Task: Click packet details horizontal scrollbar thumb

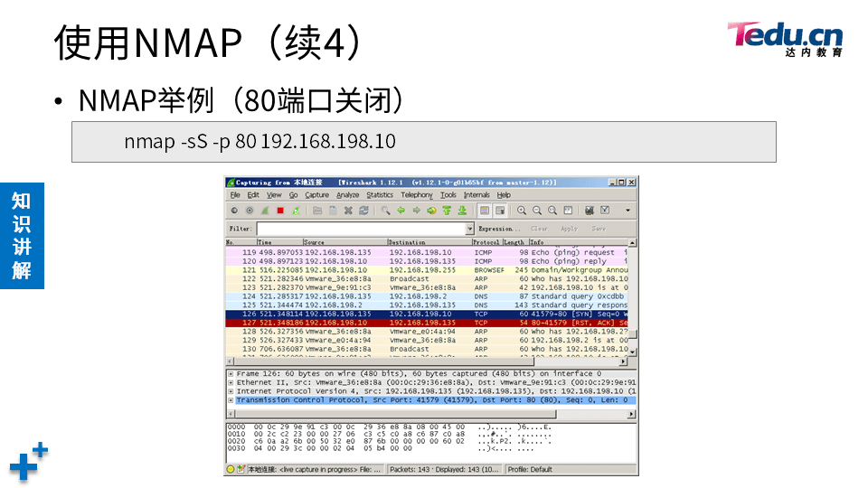Action: pyautogui.click(x=395, y=415)
